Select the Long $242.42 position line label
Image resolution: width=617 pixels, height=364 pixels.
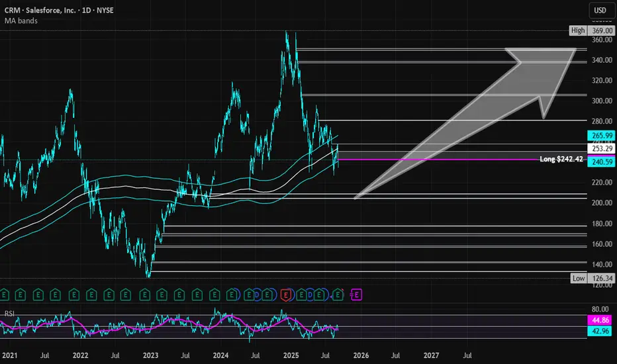coord(561,159)
